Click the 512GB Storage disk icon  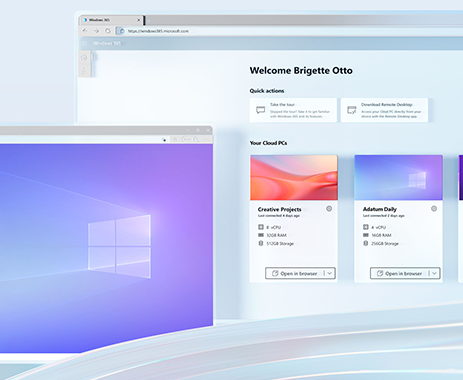pos(261,243)
